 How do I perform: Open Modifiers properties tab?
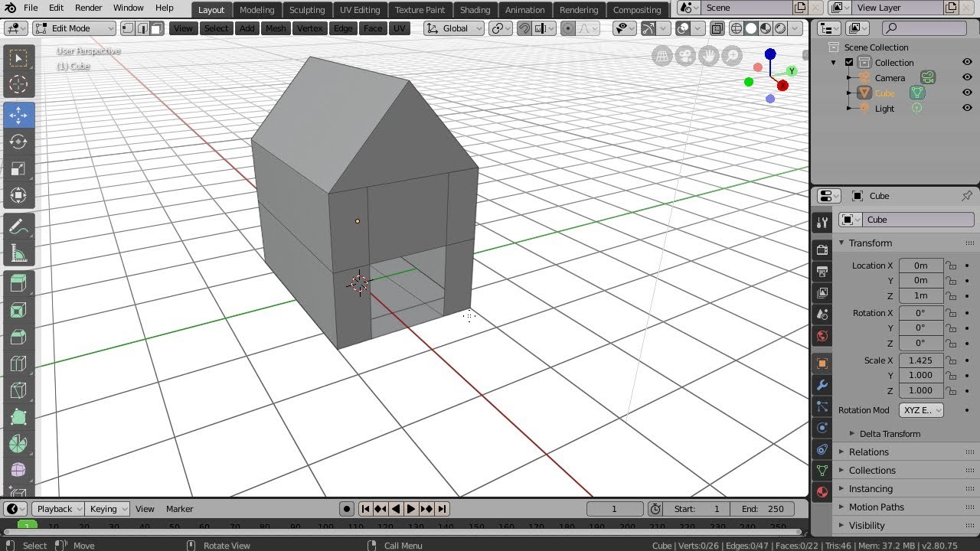coord(822,385)
